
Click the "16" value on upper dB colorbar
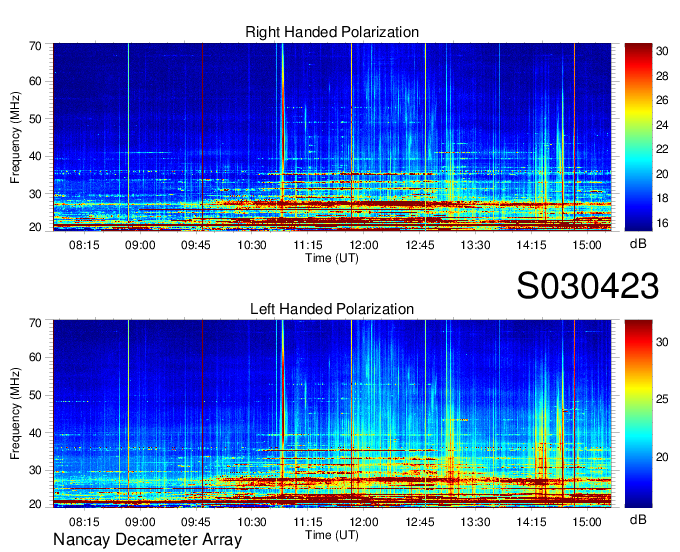click(x=662, y=223)
